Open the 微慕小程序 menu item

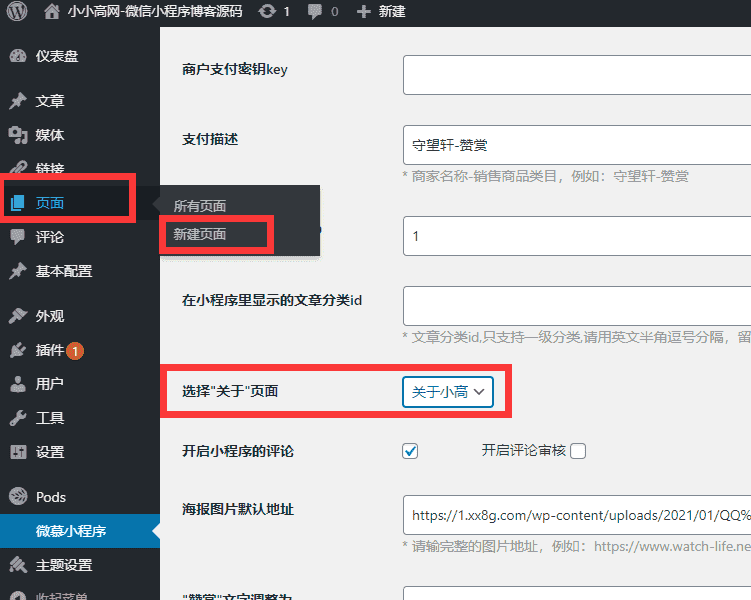pos(71,531)
